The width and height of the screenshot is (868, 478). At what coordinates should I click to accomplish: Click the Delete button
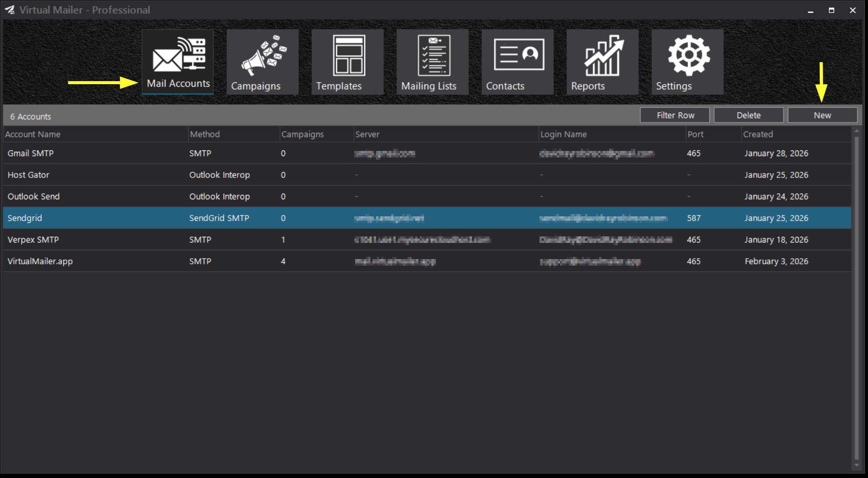[749, 115]
